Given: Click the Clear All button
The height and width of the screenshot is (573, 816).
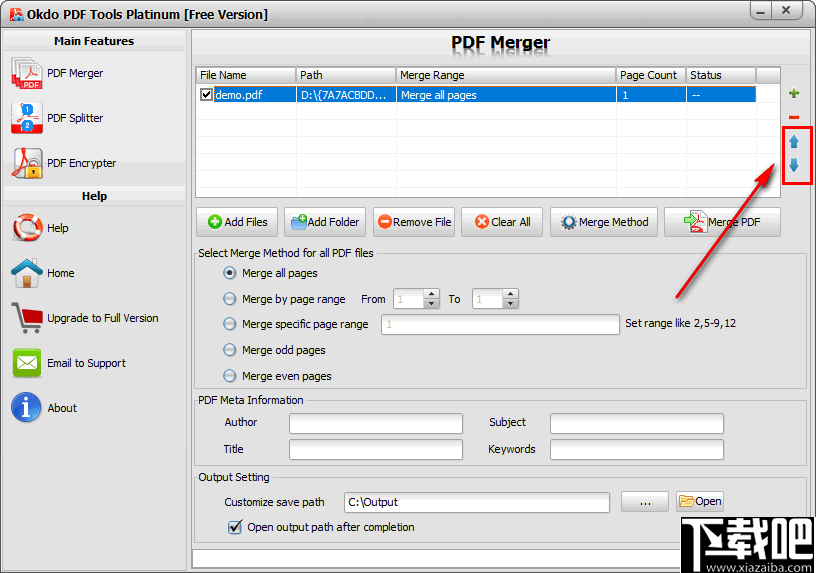Looking at the screenshot, I should coord(502,222).
